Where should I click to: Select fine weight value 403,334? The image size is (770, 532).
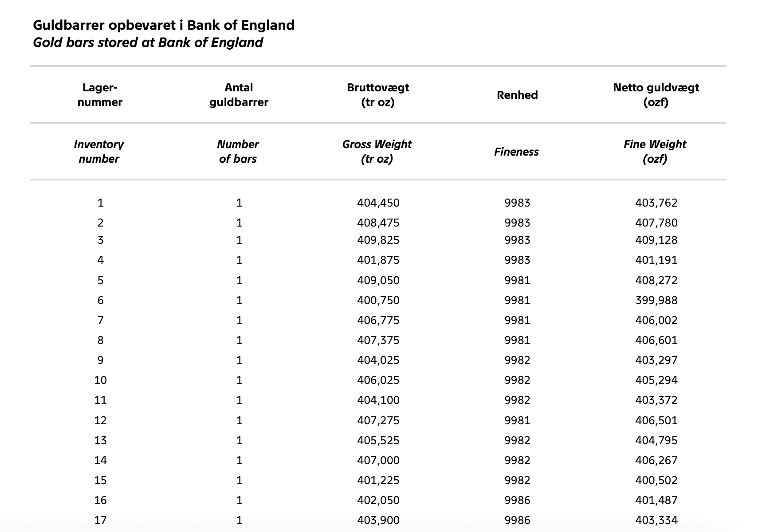click(x=656, y=520)
